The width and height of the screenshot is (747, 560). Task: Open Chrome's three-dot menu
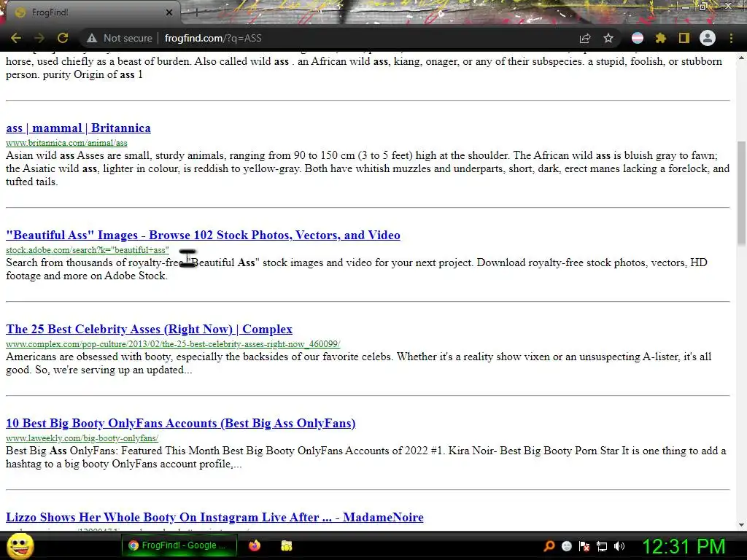point(731,38)
